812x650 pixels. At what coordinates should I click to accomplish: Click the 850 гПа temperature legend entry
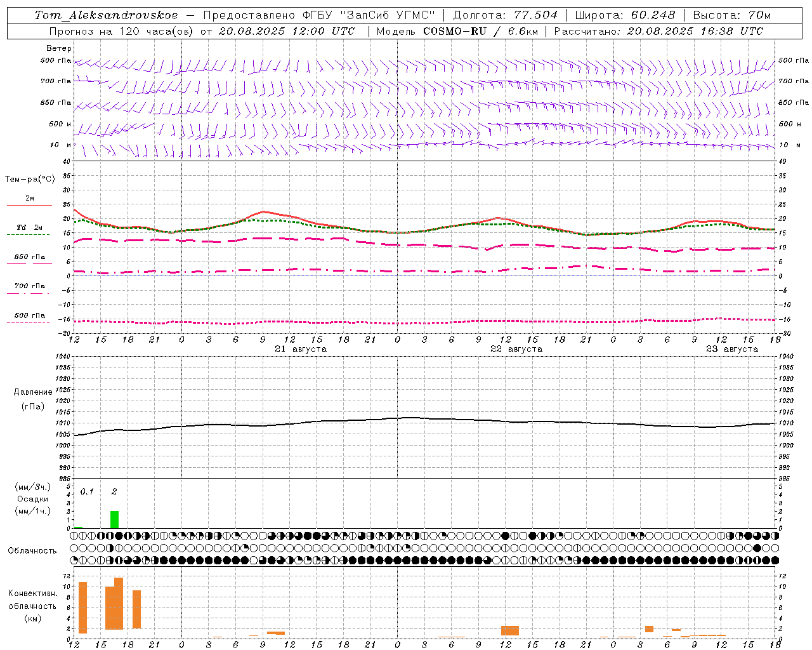[30, 257]
